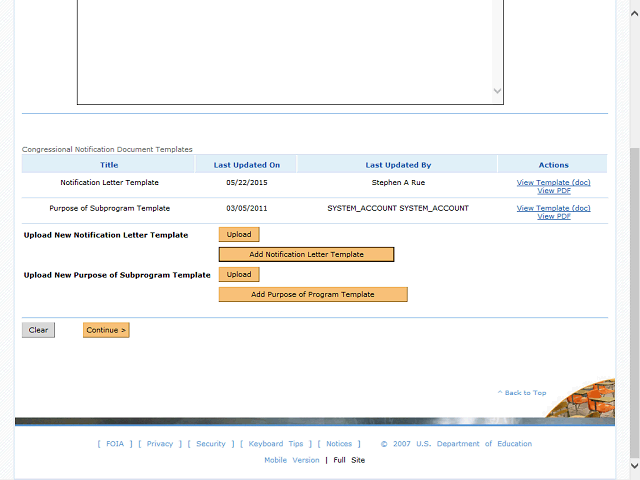Click View Template (doc) for Purpose of Subprogram
This screenshot has width=640, height=480.
(553, 208)
